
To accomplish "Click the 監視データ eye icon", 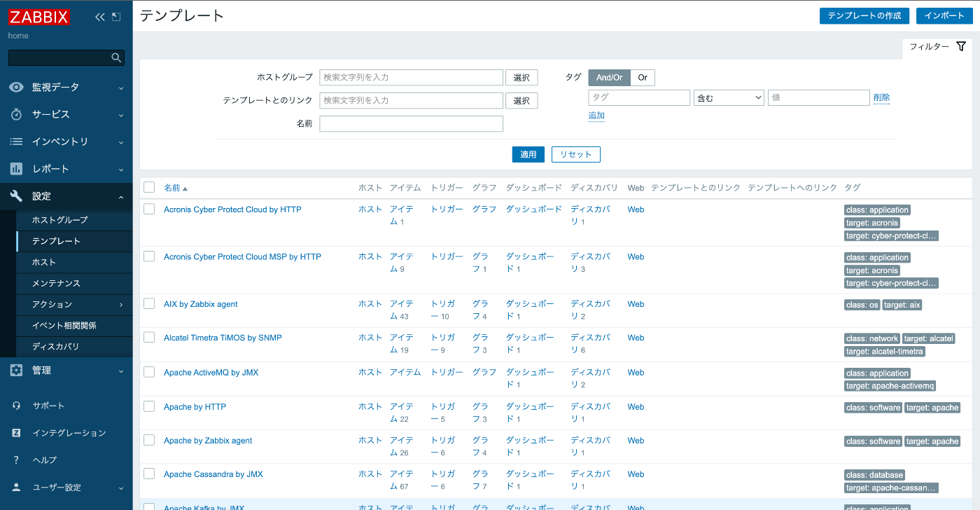I will pos(16,88).
